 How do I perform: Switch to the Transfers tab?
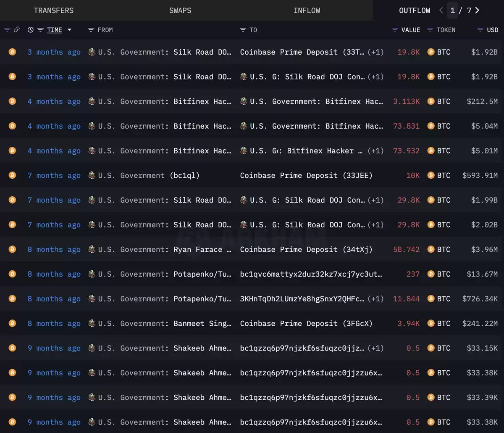(x=53, y=11)
